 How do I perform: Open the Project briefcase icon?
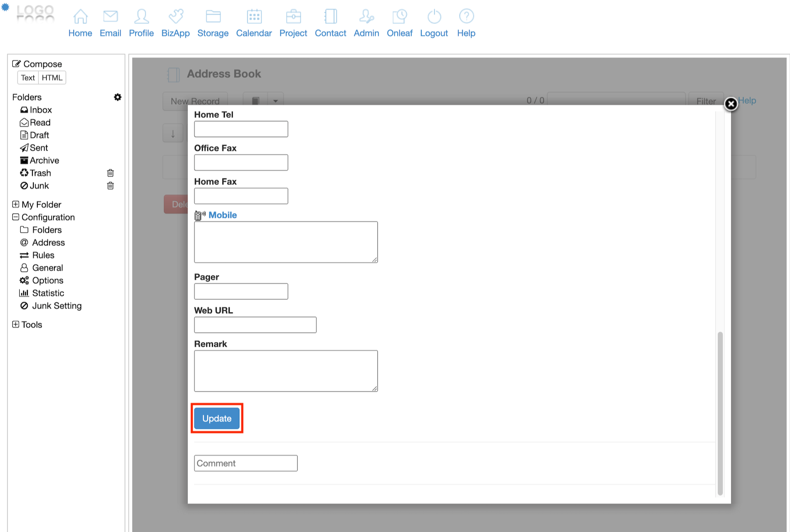tap(293, 17)
